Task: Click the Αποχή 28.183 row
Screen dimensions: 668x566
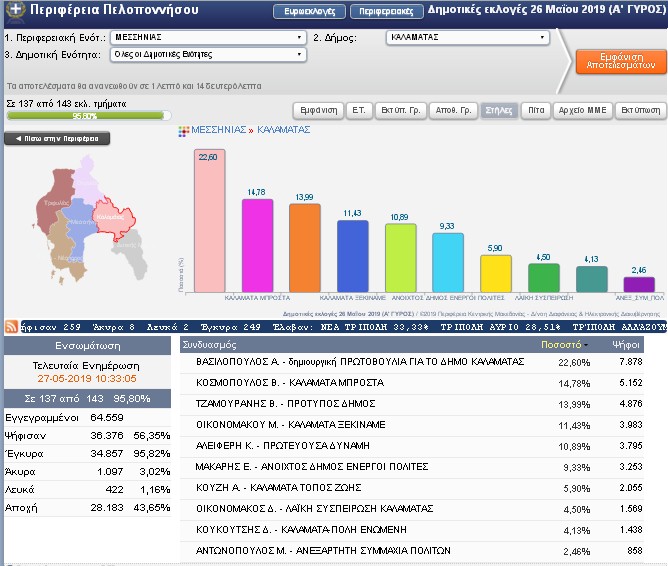Action: coord(87,508)
